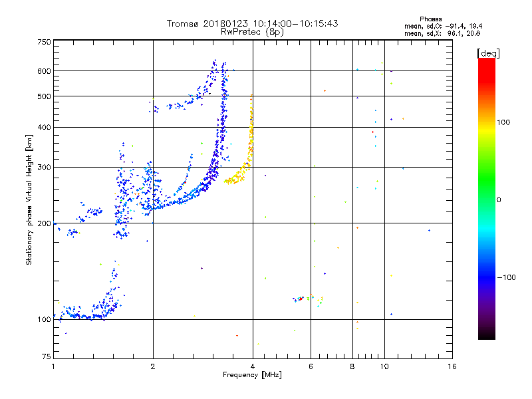Click the plot title 'Tromsø 20180123 10:14:00-10:15:43'
The width and height of the screenshot is (532, 399).
(252, 23)
